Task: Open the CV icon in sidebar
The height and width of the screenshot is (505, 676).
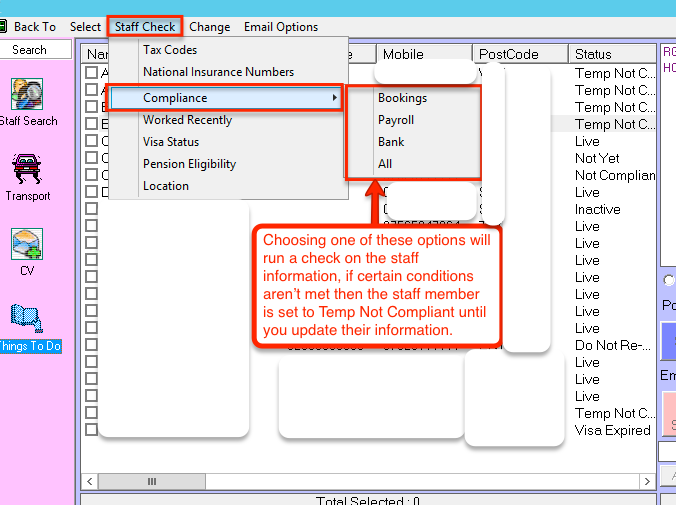Action: click(27, 245)
